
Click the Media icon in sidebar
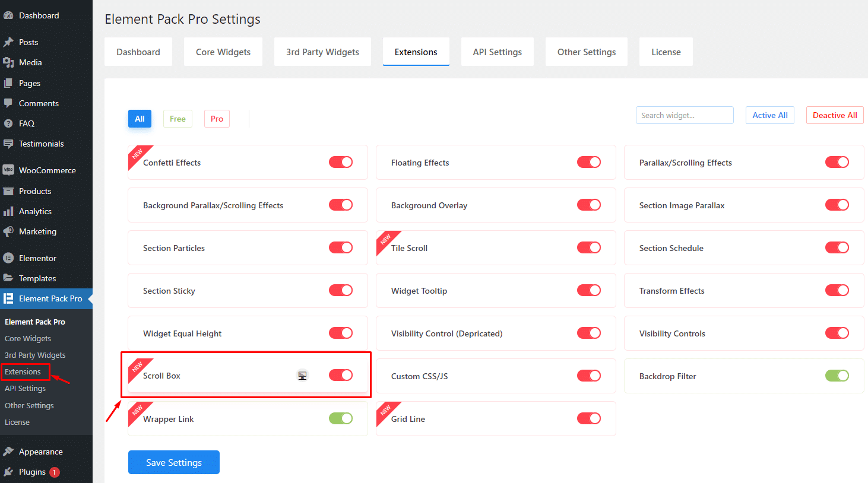[x=8, y=62]
